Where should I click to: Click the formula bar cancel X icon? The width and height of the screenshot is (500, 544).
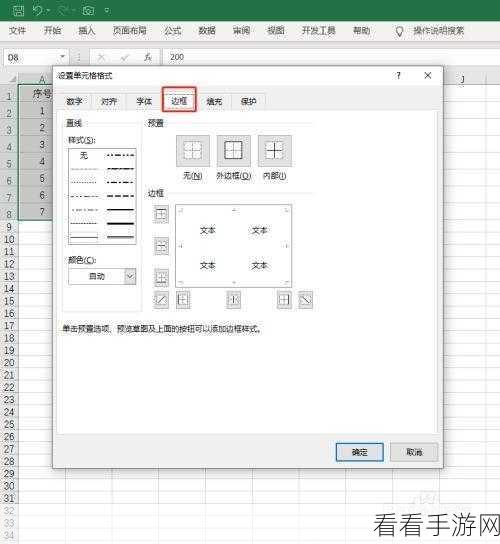[x=101, y=58]
